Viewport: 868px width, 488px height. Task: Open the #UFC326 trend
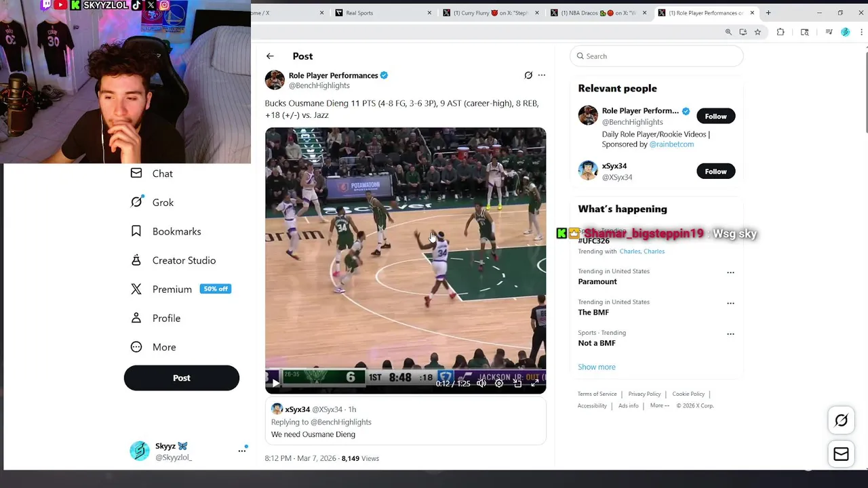[593, 241]
